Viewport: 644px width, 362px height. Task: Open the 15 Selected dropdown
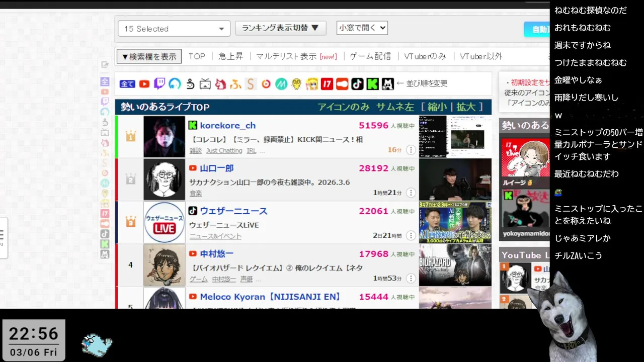[174, 29]
